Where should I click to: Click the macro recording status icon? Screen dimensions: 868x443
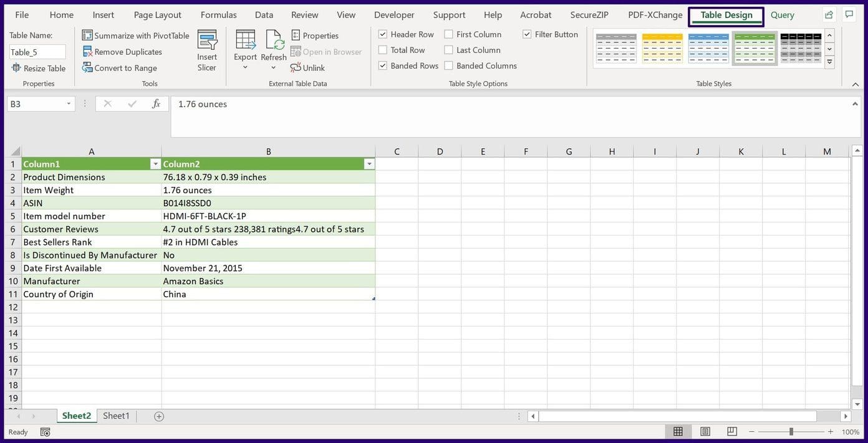pos(45,432)
